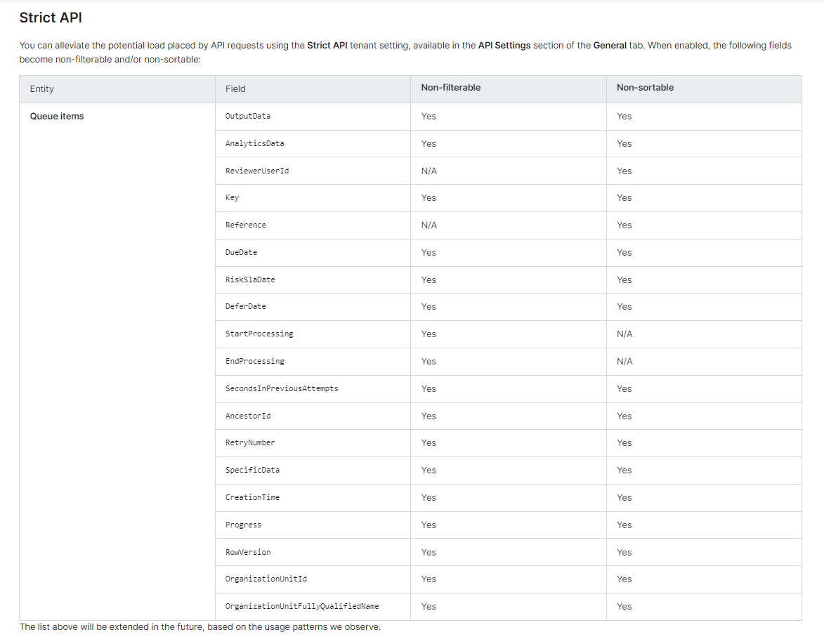Click the AncestorId field cell
Image resolution: width=824 pixels, height=644 pixels.
tap(247, 416)
